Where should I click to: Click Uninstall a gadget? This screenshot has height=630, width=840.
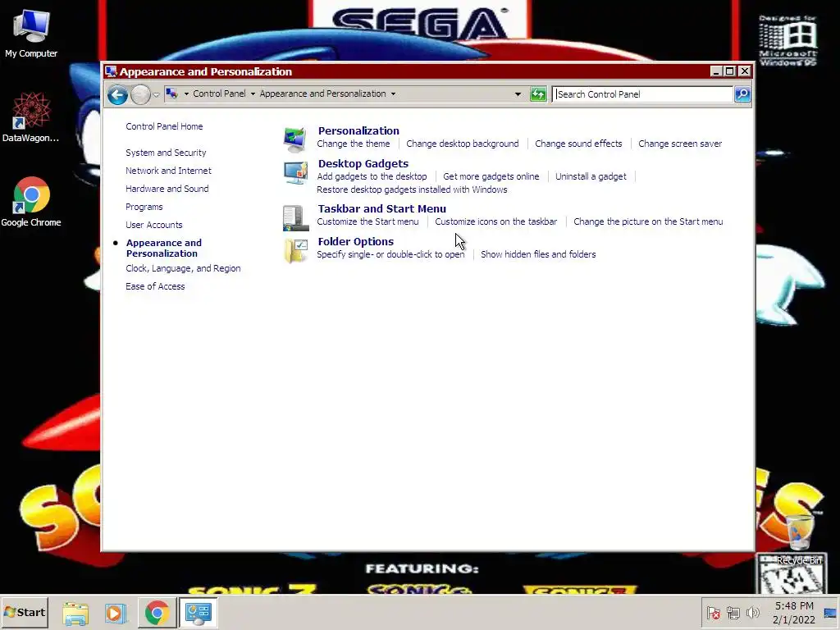coord(591,177)
